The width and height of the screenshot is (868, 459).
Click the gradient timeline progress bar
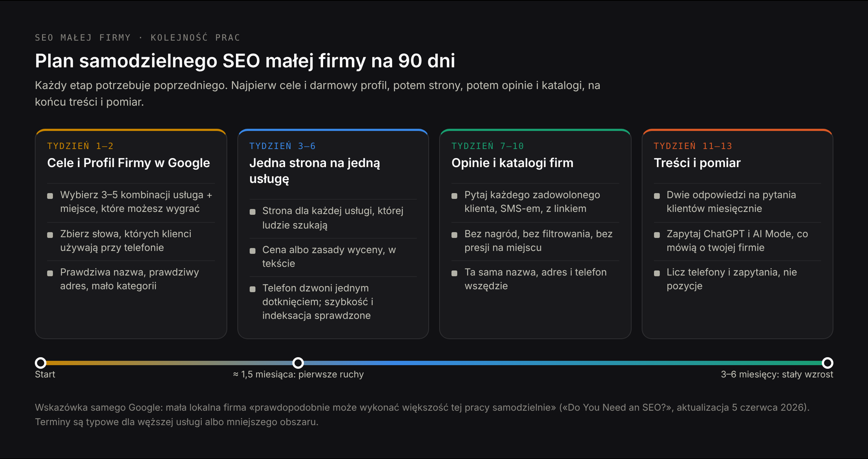(434, 363)
